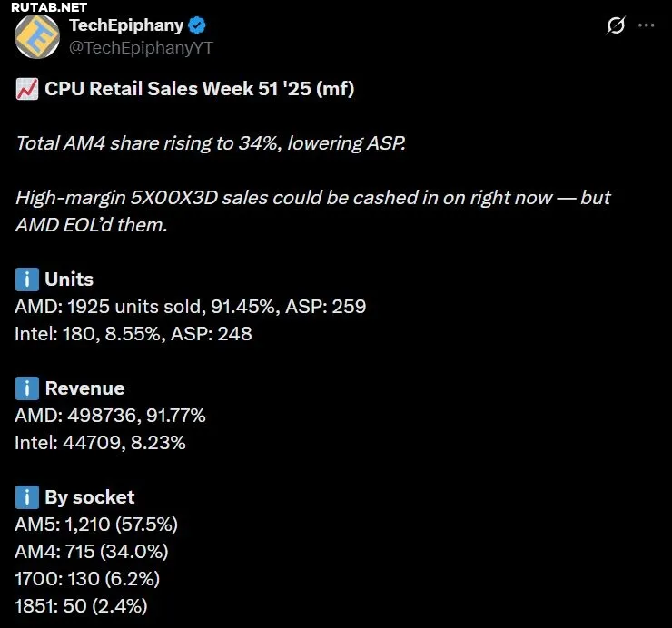Click the Total AM4 share italic sentence
Image resolution: width=672 pixels, height=628 pixels.
coord(210,143)
